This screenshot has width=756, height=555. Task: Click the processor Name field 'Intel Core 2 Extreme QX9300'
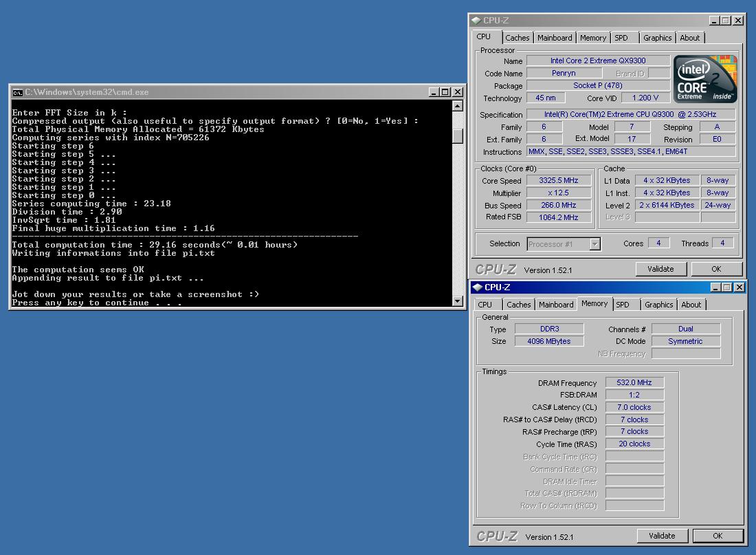(x=598, y=61)
